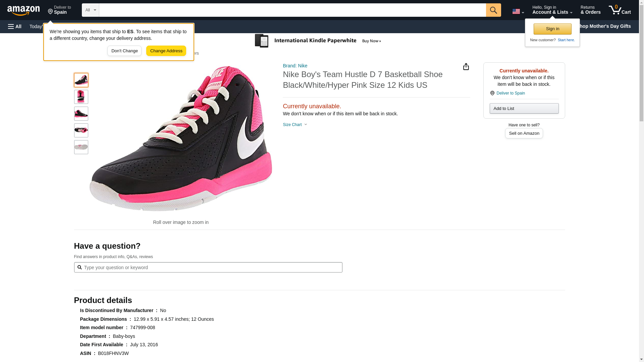Click the Deliver to Spain link in the buy box
This screenshot has height=362, width=644.
point(510,93)
